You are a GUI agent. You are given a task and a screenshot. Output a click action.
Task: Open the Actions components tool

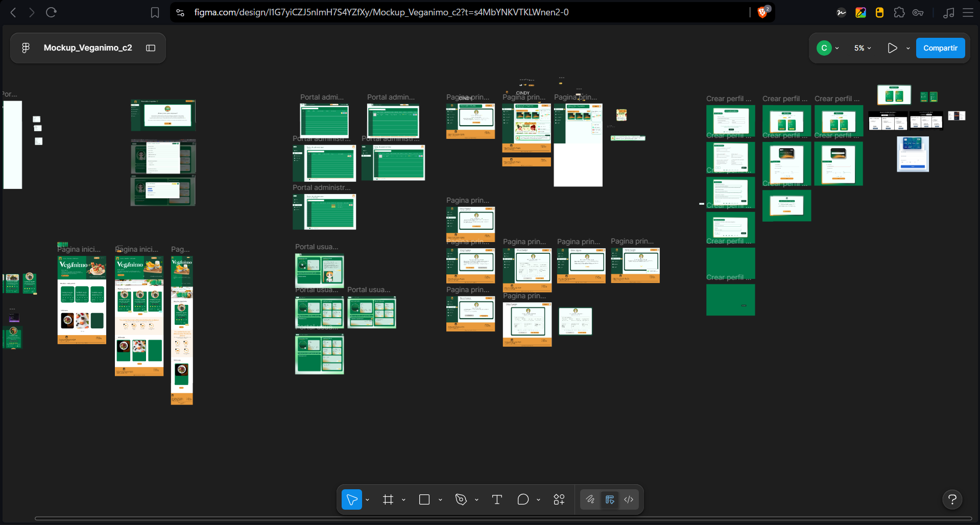[559, 499]
